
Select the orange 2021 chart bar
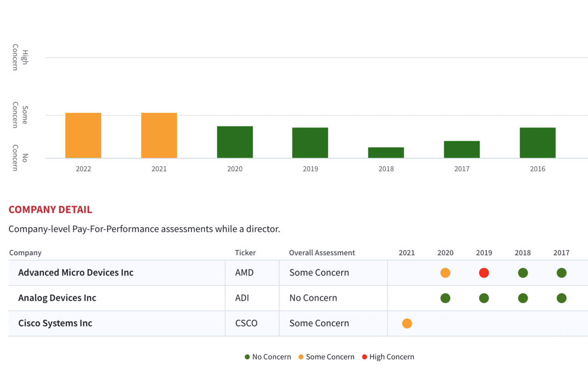click(159, 136)
